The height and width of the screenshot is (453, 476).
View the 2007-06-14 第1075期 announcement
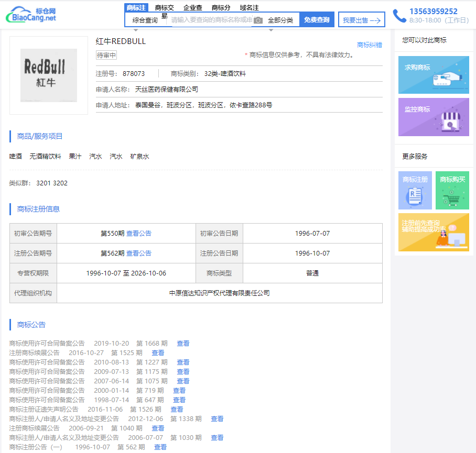pos(183,381)
